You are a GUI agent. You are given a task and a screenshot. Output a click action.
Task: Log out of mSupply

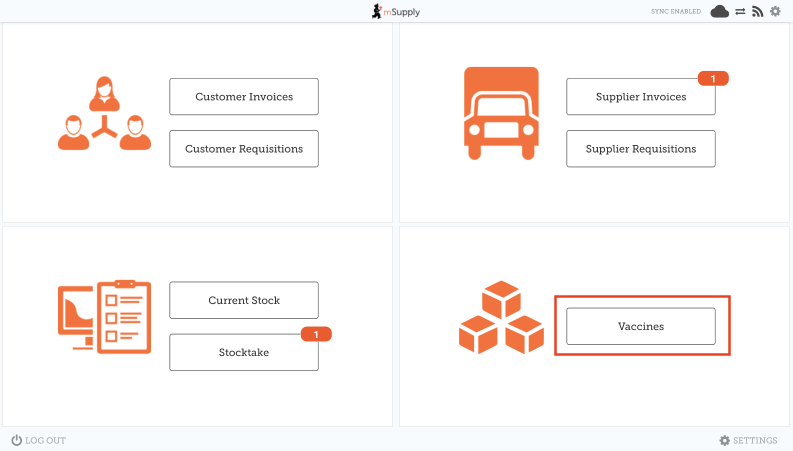pyautogui.click(x=39, y=440)
